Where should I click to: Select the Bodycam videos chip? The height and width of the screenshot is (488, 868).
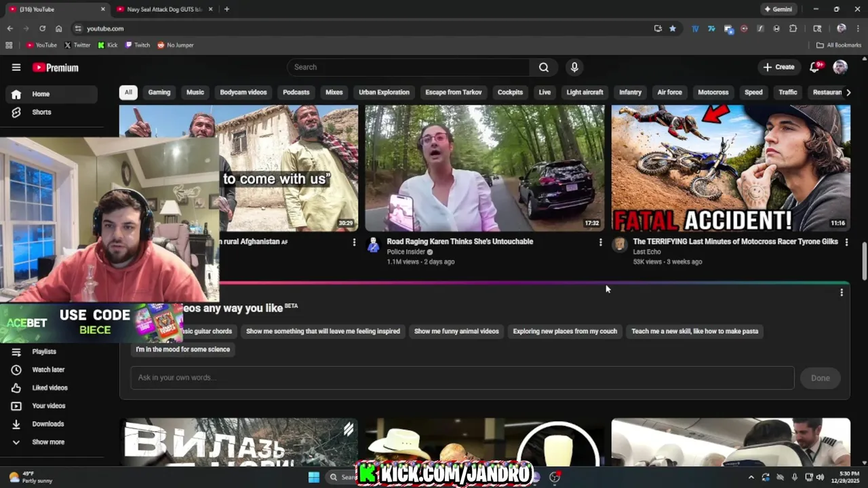[x=243, y=92]
